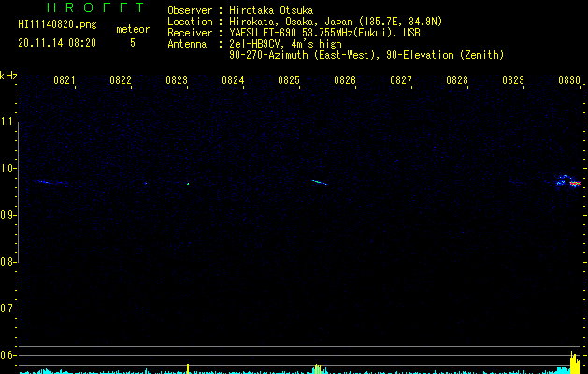
Task: Click the red-blue echo burst near 0830
Action: [568, 182]
